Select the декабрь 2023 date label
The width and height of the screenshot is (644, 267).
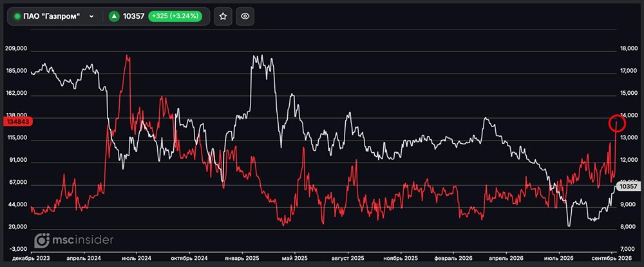[31, 259]
